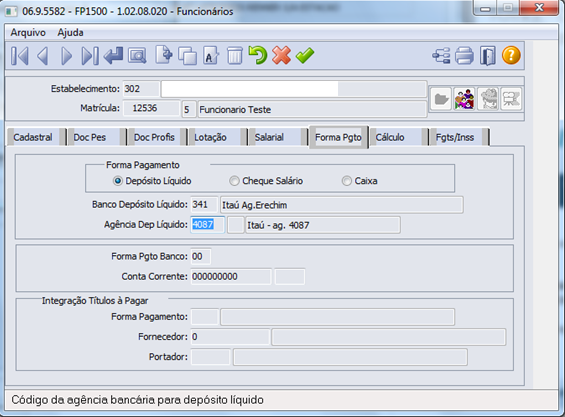This screenshot has height=417, width=565.
Task: Click the Forma Pgto Banco field 00
Action: click(x=201, y=256)
